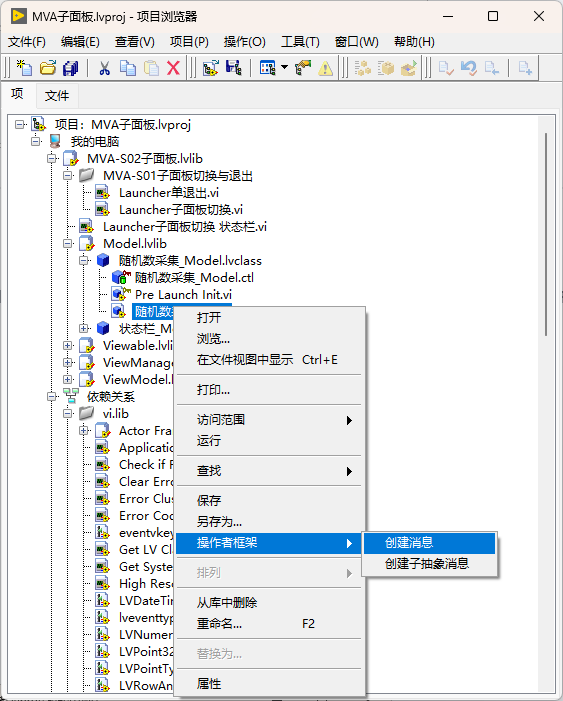Click the 依赖关系 dependencies icon
The height and width of the screenshot is (701, 563).
point(71,396)
